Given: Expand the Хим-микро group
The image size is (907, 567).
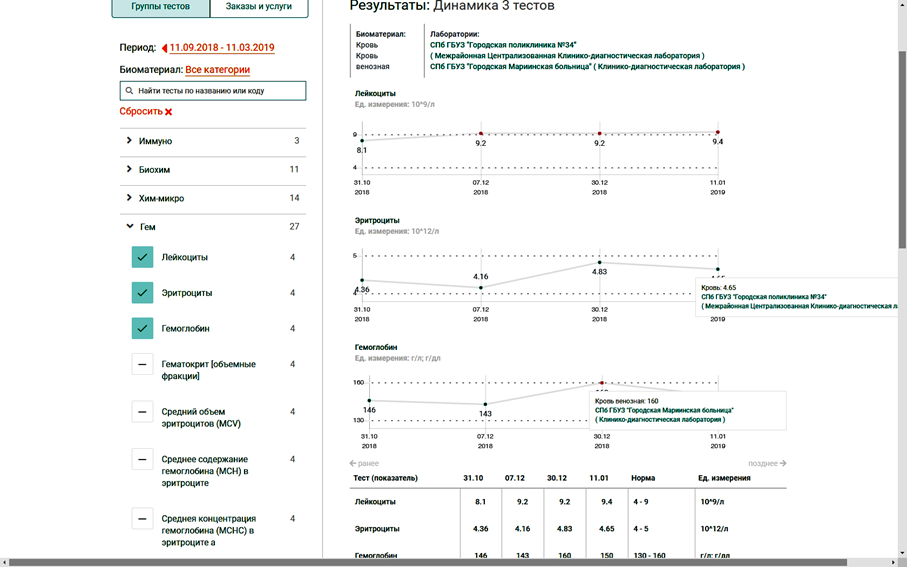Looking at the screenshot, I should tap(213, 198).
